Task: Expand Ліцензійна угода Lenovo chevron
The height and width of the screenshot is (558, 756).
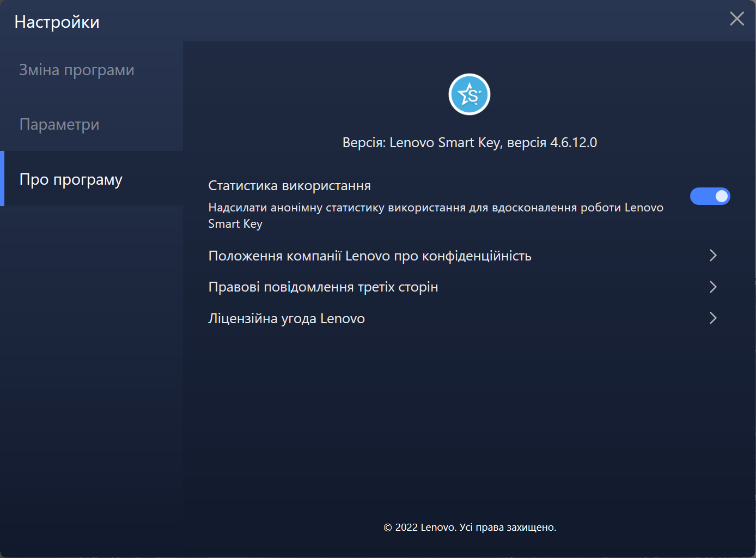Action: pos(713,318)
